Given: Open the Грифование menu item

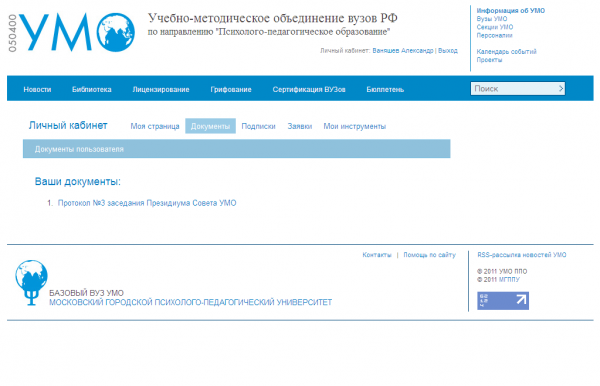Looking at the screenshot, I should tap(231, 90).
